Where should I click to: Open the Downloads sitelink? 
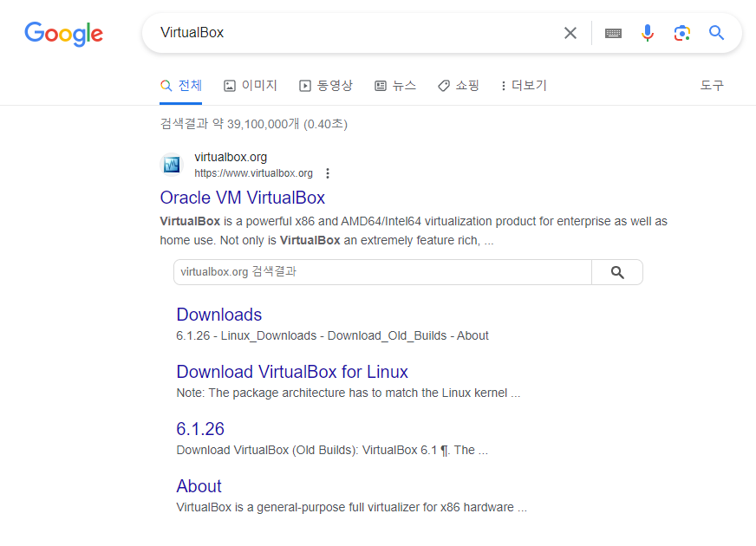point(218,315)
